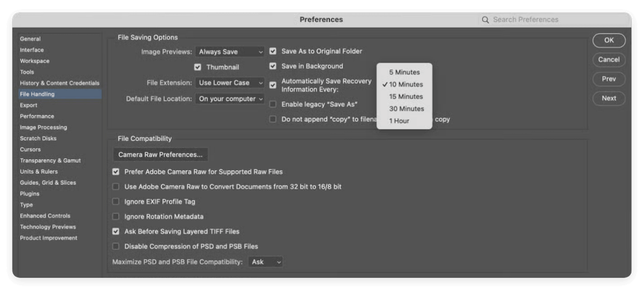The height and width of the screenshot is (290, 644).
Task: Enable Ignore Rotation Metadata checkbox
Action: [116, 217]
